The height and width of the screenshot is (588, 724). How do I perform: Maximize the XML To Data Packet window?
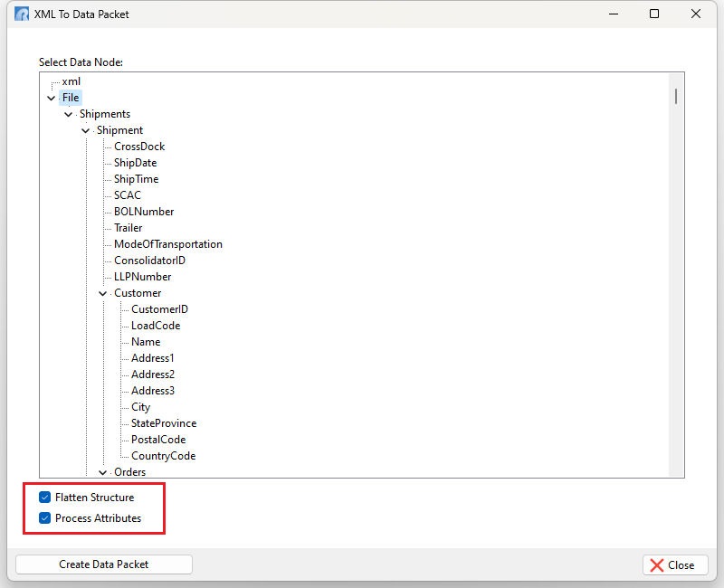654,14
